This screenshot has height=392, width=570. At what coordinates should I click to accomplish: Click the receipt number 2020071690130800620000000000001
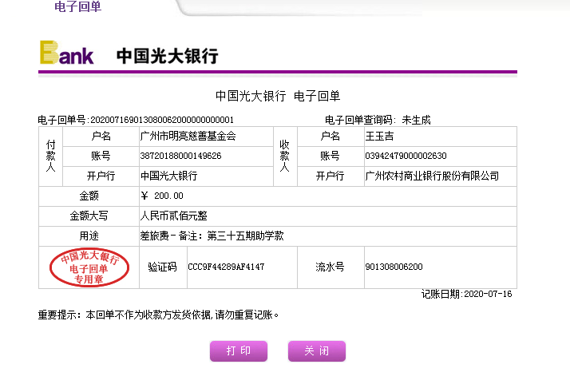coord(162,120)
